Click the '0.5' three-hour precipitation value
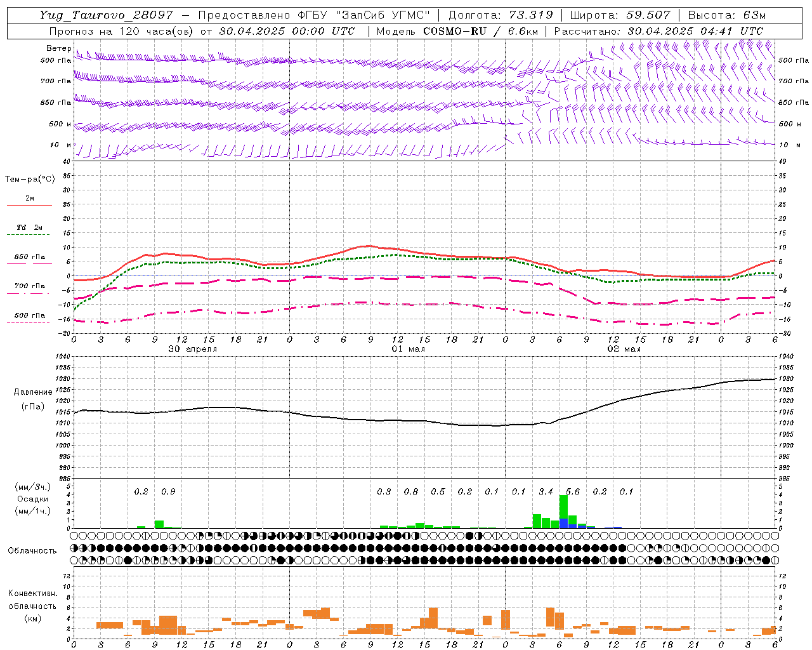This screenshot has height=650, width=812. pos(438,491)
